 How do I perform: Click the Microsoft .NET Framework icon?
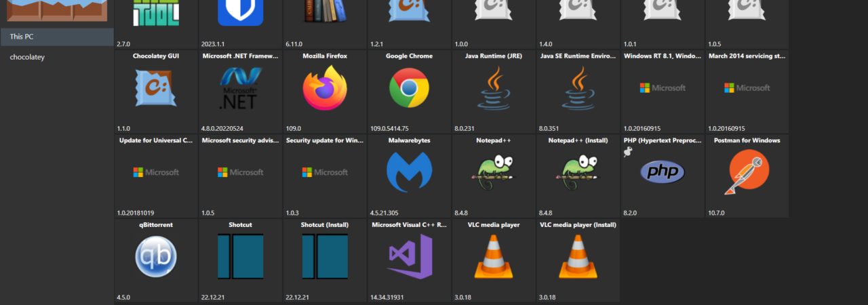coord(240,88)
